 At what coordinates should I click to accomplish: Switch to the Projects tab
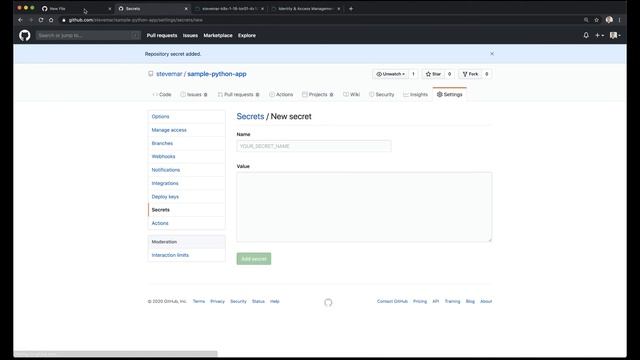click(318, 94)
